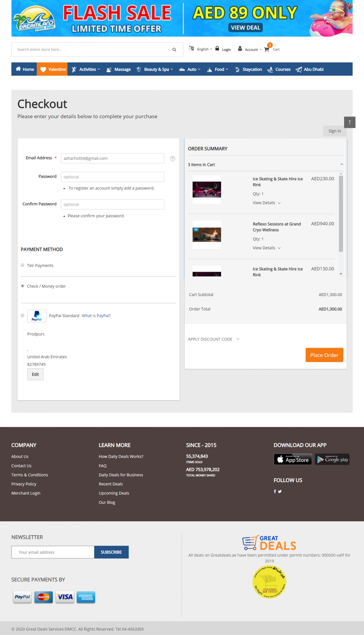Click the Massage icon in navbar

109,69
